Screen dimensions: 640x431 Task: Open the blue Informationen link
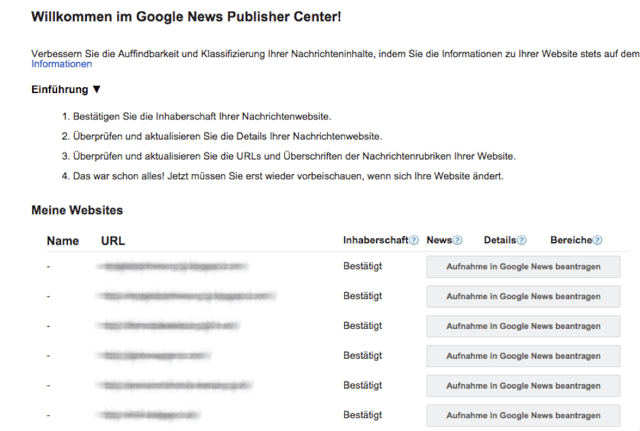click(62, 64)
